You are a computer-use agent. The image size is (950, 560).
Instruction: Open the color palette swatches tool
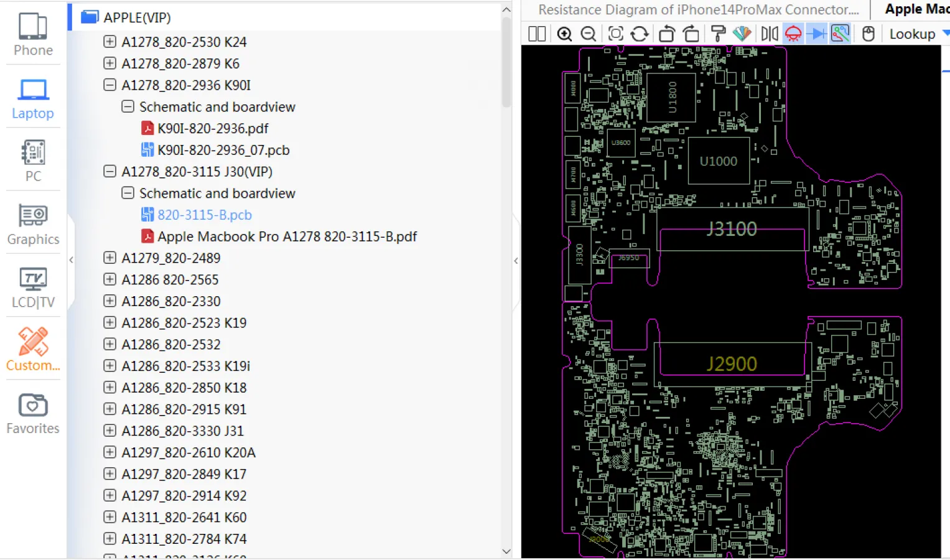742,34
